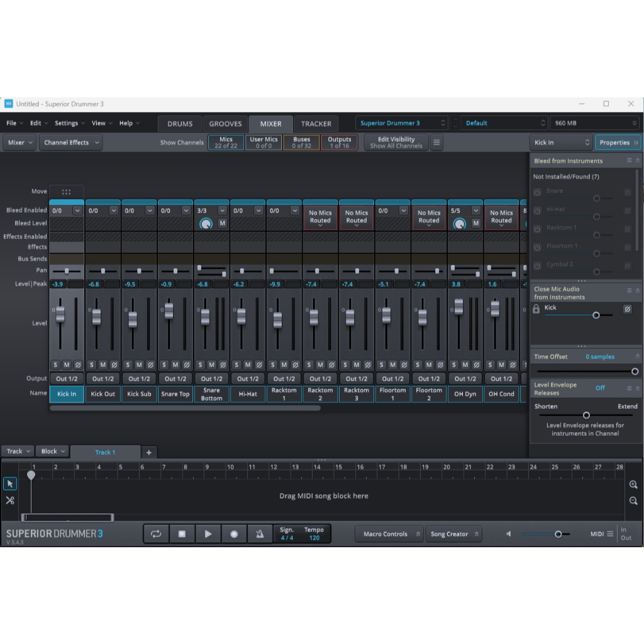644x644 pixels.
Task: Select the arrow pointer tool
Action: click(10, 484)
